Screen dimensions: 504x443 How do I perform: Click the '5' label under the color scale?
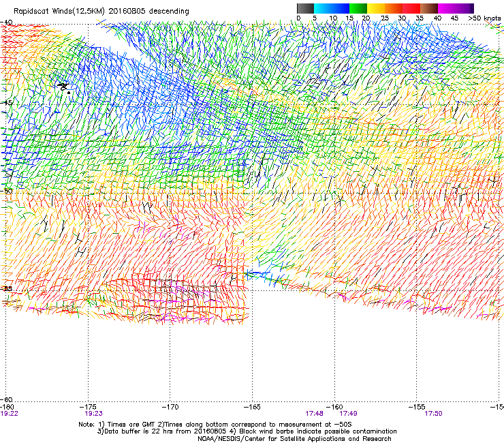[x=315, y=18]
